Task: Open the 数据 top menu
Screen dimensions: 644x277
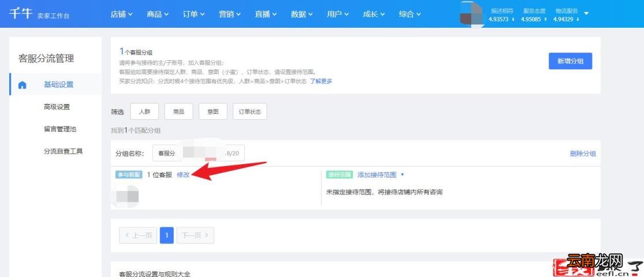Action: [x=302, y=14]
